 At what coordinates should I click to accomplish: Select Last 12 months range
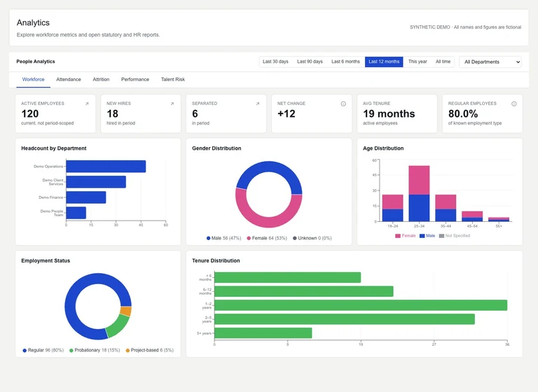(384, 62)
